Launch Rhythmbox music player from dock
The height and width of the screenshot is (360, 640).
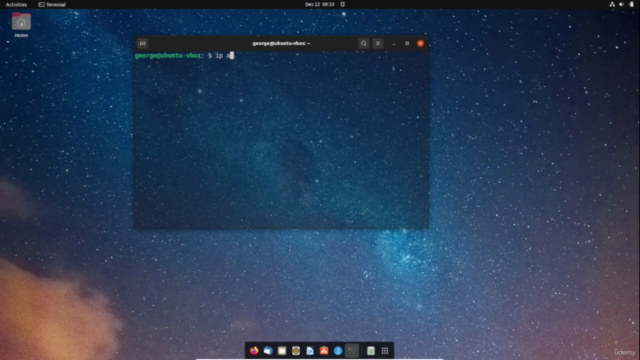click(x=296, y=351)
